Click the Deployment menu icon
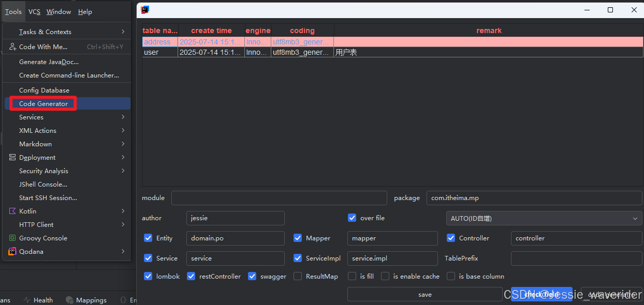This screenshot has height=305, width=644. coord(12,157)
